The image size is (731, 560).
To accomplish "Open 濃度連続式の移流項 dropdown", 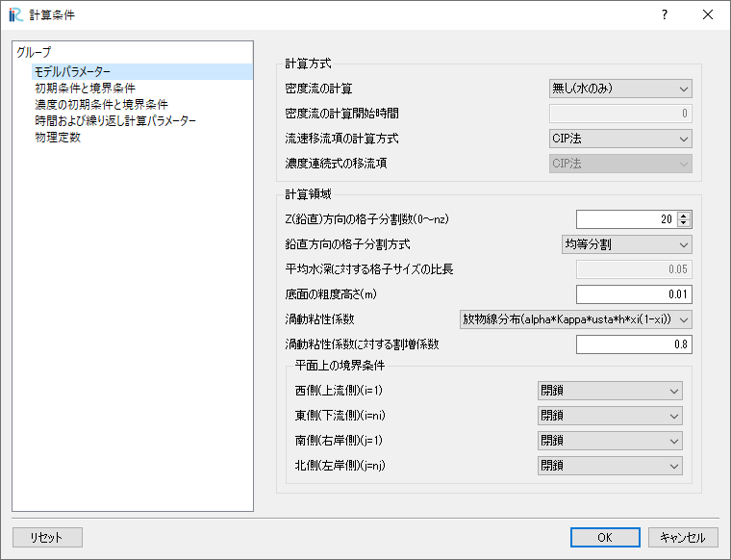I will click(x=620, y=164).
